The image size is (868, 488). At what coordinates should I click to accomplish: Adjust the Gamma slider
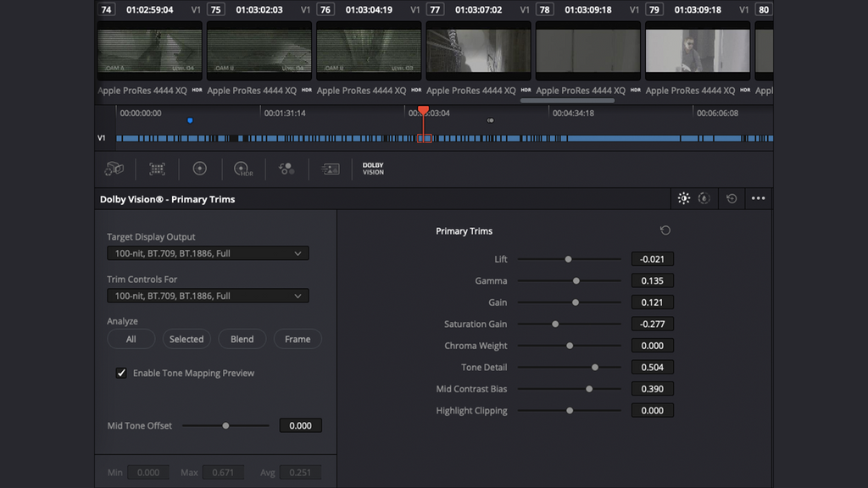[x=576, y=280]
